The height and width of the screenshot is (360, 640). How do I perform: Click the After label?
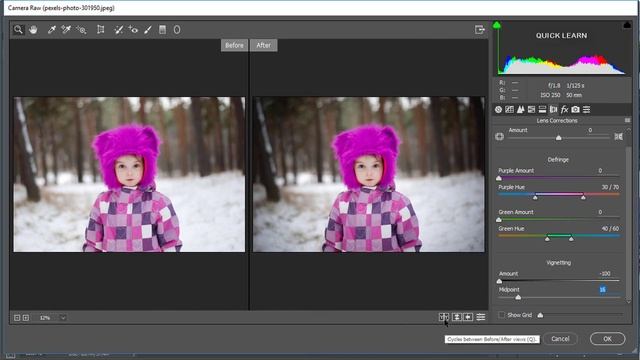(264, 45)
